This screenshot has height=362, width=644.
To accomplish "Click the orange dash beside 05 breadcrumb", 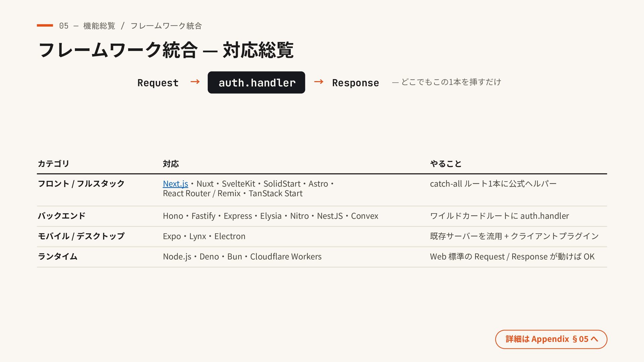I will coord(45,25).
